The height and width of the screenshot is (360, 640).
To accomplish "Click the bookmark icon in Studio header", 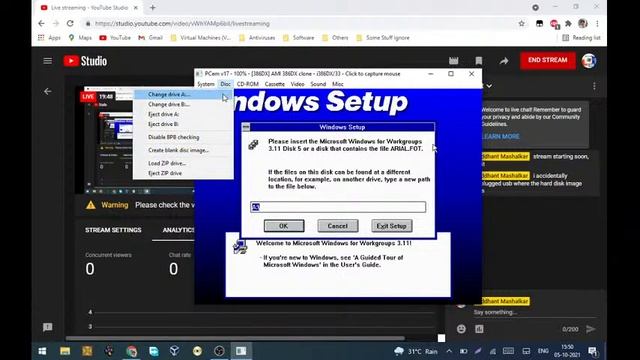I will [479, 61].
